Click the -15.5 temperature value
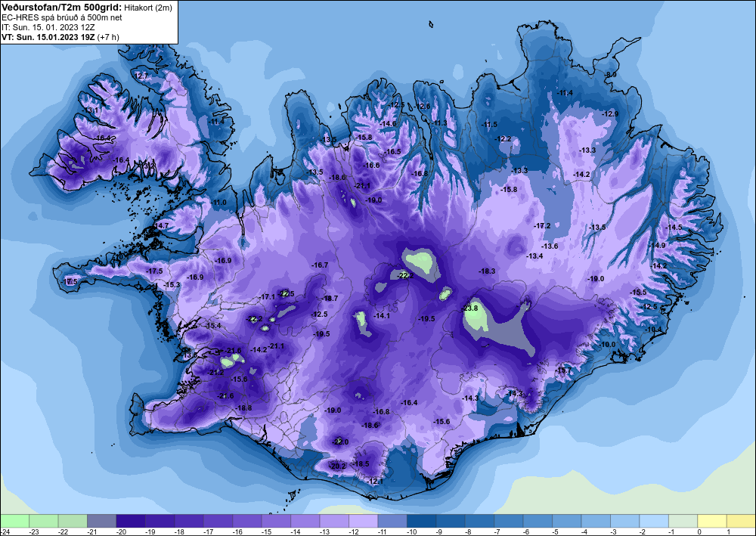Screen dimensions: 756x536 pyautogui.click(x=638, y=292)
